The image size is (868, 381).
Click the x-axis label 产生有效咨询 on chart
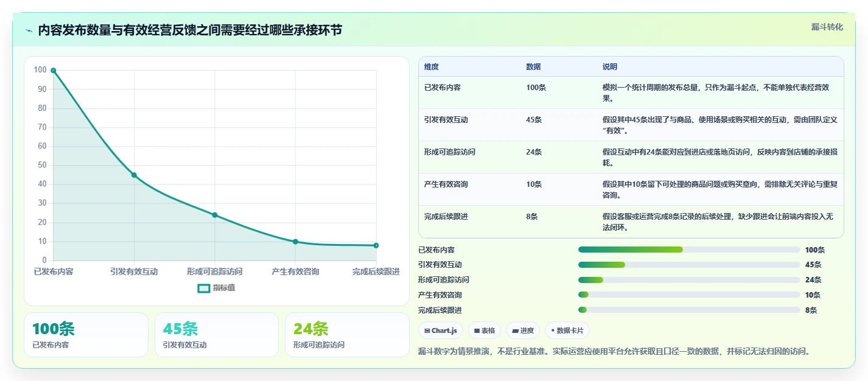(295, 271)
